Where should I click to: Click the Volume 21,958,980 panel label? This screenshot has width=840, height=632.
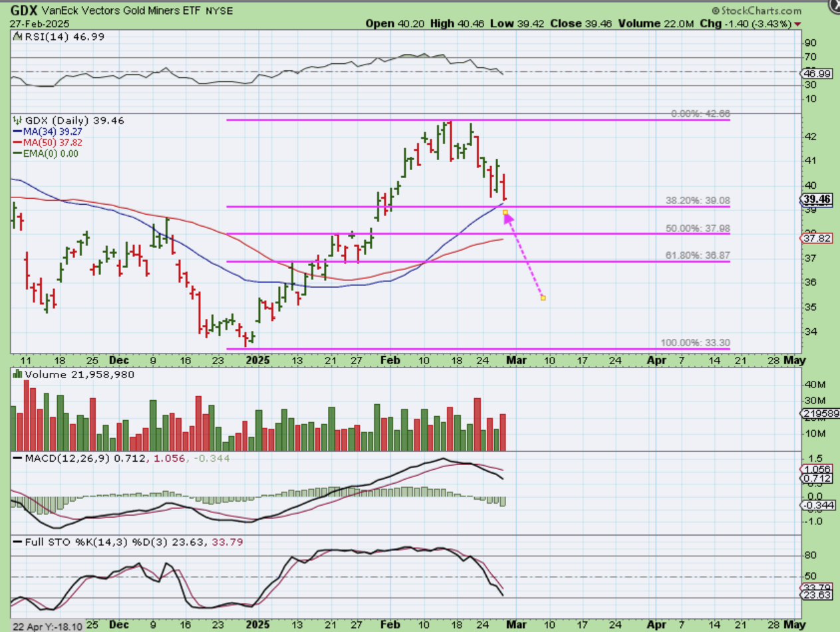pyautogui.click(x=74, y=374)
